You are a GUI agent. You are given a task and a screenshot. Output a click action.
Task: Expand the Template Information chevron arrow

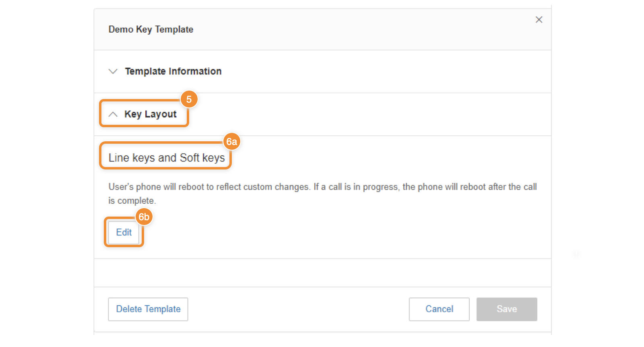coord(113,71)
